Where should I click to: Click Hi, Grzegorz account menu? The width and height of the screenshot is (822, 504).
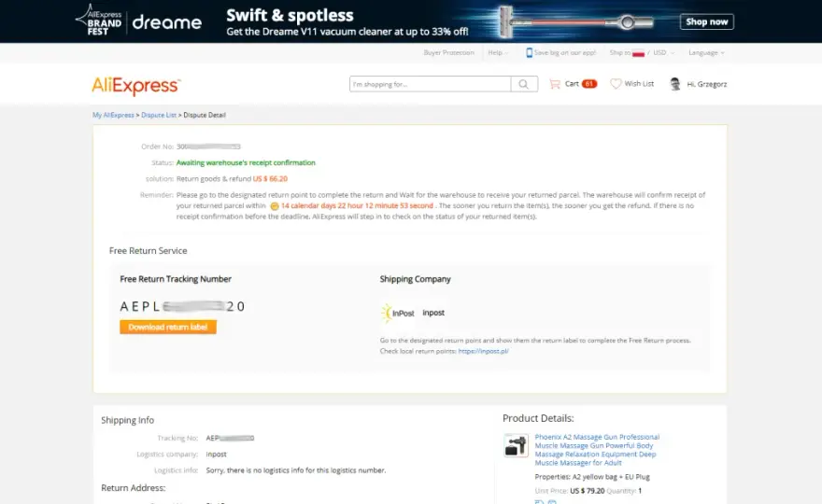707,84
